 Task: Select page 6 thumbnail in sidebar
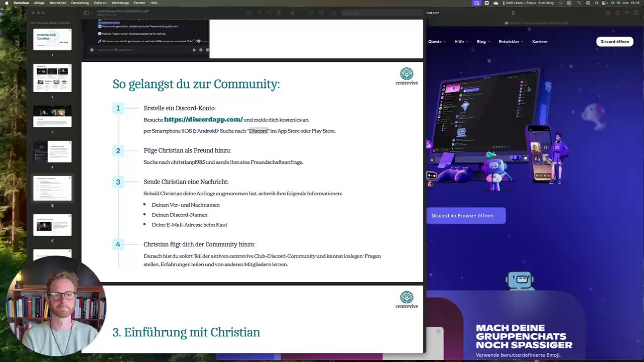52,225
